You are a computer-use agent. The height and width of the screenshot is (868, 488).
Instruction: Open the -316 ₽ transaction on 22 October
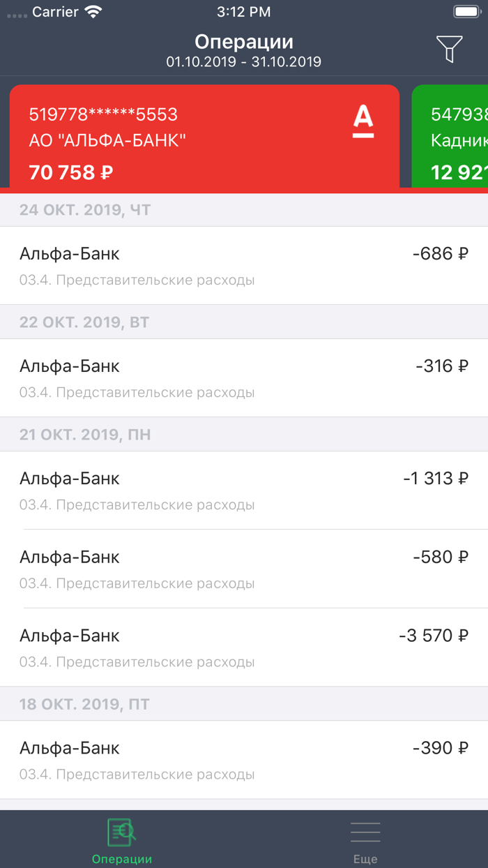[244, 377]
